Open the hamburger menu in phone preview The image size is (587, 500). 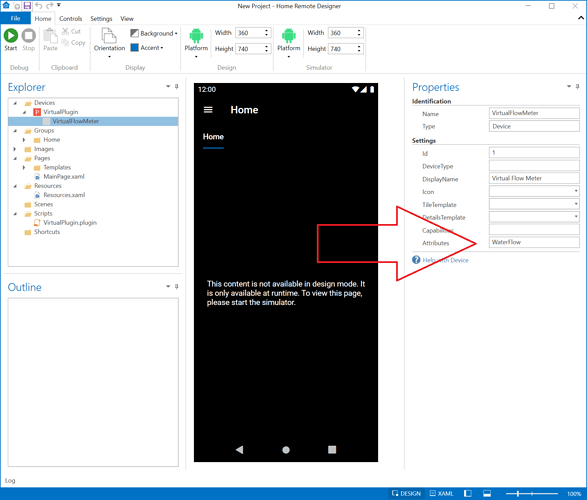208,110
